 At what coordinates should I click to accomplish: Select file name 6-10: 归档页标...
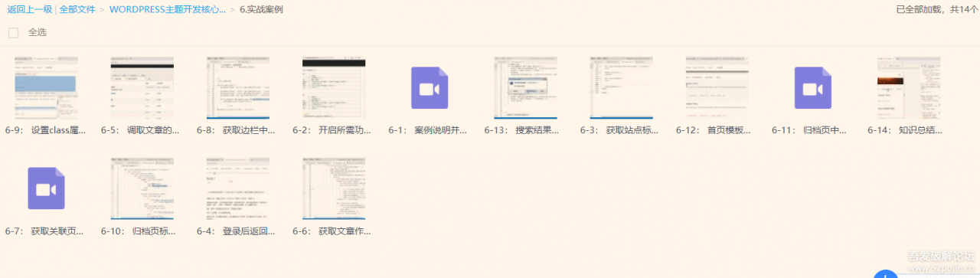(139, 231)
